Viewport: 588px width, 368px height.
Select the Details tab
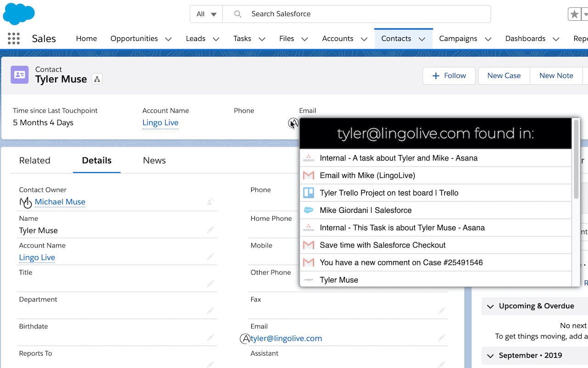click(96, 161)
